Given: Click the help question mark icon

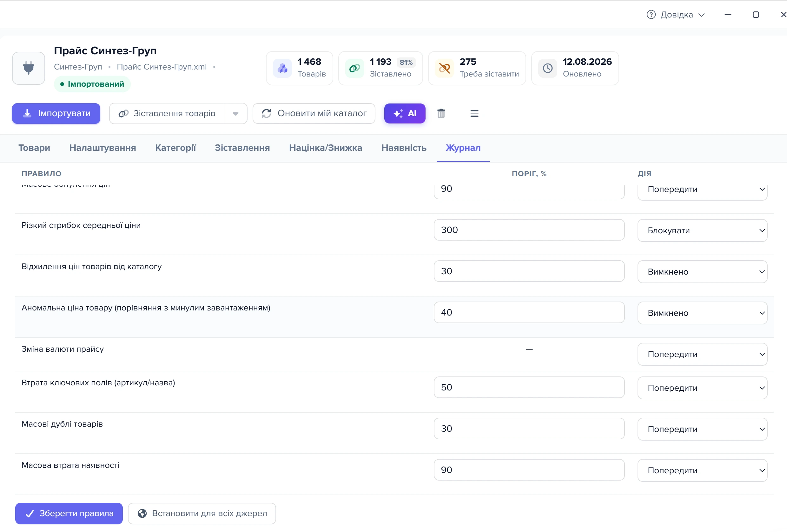Looking at the screenshot, I should tap(651, 15).
